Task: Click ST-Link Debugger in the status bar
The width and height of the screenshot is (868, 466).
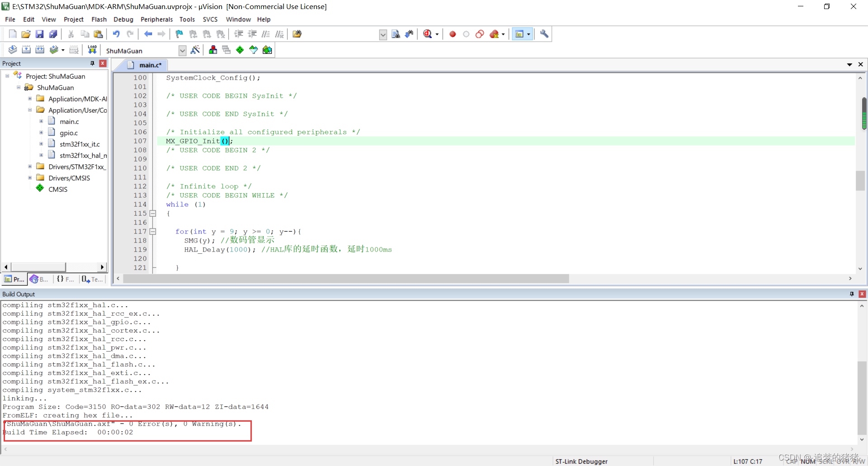Action: click(581, 461)
